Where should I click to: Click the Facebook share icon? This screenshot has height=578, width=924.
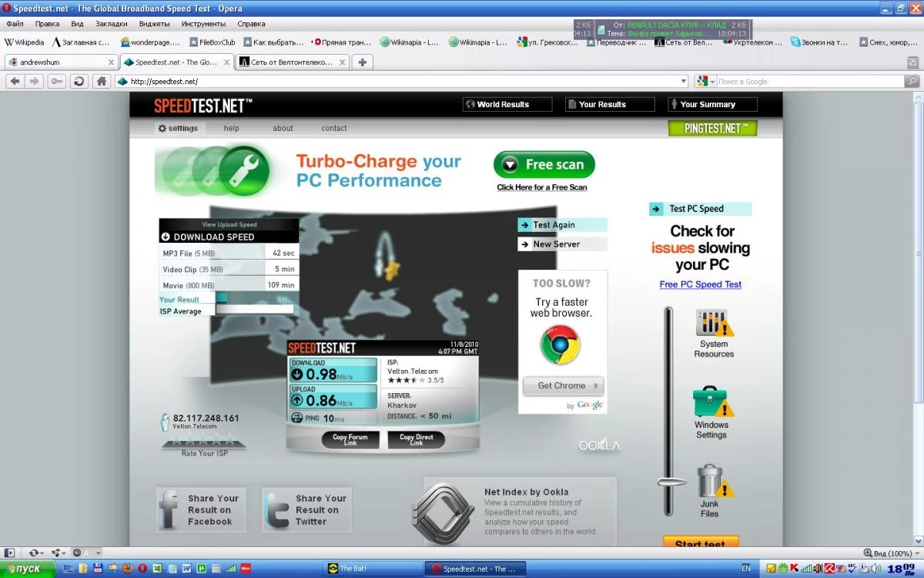[x=169, y=509]
